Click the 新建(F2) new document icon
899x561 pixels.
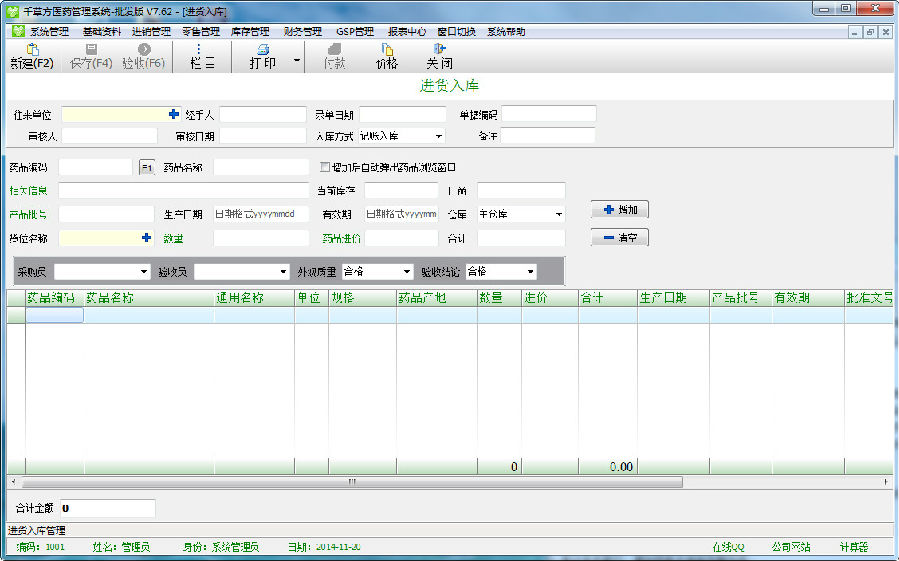point(33,49)
